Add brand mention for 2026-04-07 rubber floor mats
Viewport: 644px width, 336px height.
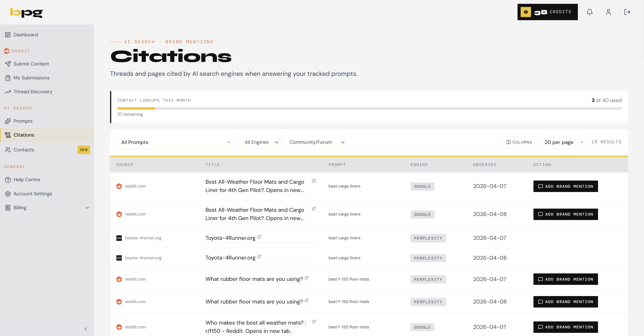tap(566, 279)
